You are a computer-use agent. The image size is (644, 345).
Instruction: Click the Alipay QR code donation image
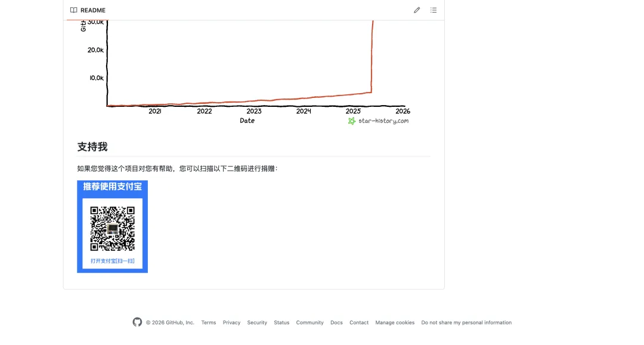tap(113, 227)
